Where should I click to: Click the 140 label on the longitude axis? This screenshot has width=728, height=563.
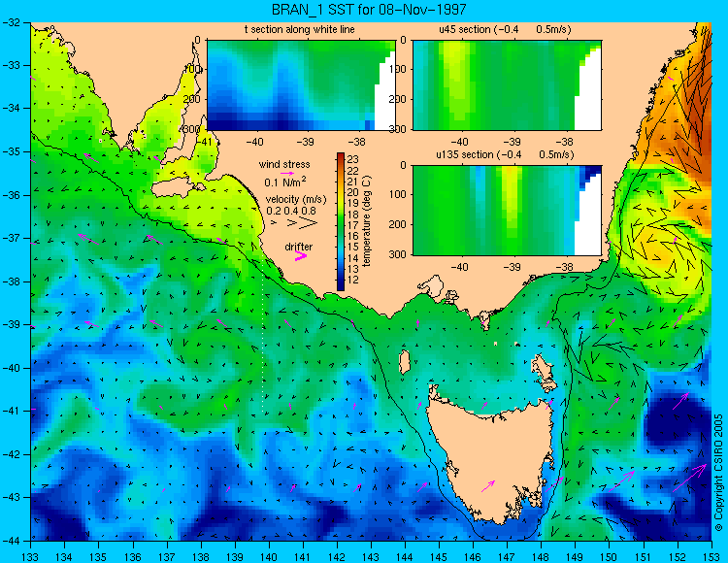point(268,557)
